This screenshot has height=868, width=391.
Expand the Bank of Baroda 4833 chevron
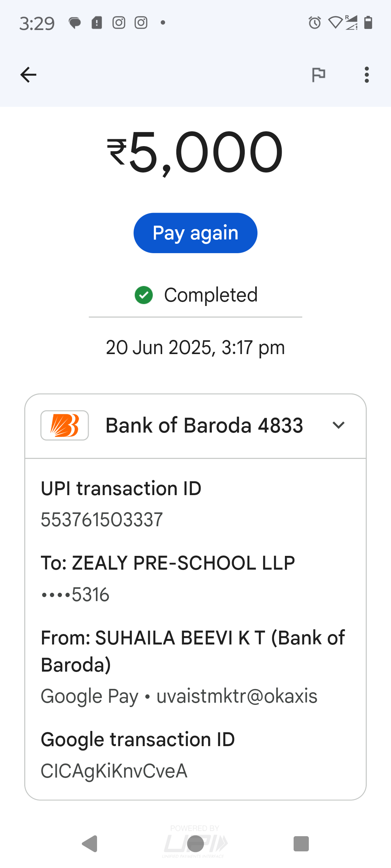[x=339, y=425]
